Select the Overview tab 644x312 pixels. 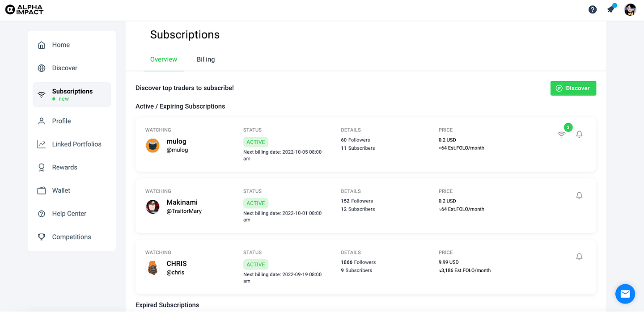(x=164, y=59)
